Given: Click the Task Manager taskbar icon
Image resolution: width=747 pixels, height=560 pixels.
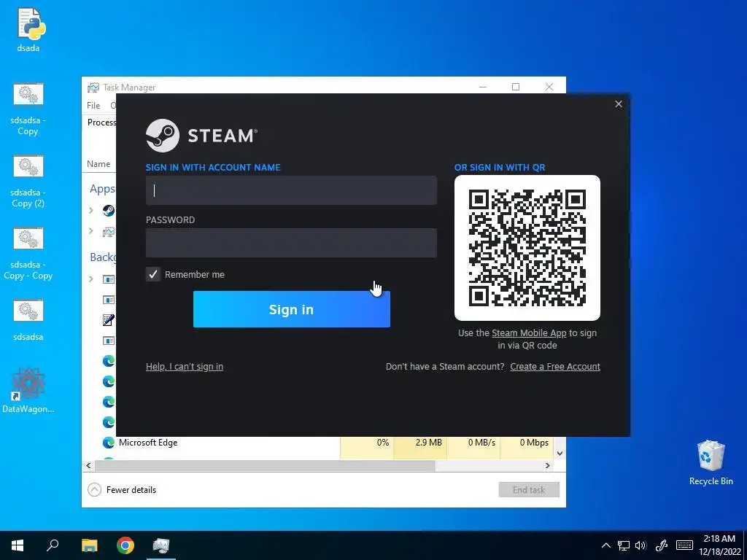Looking at the screenshot, I should tap(161, 545).
